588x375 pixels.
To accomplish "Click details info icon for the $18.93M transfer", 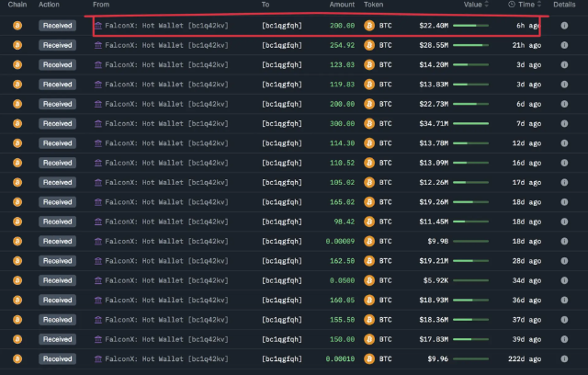I will click(x=563, y=300).
